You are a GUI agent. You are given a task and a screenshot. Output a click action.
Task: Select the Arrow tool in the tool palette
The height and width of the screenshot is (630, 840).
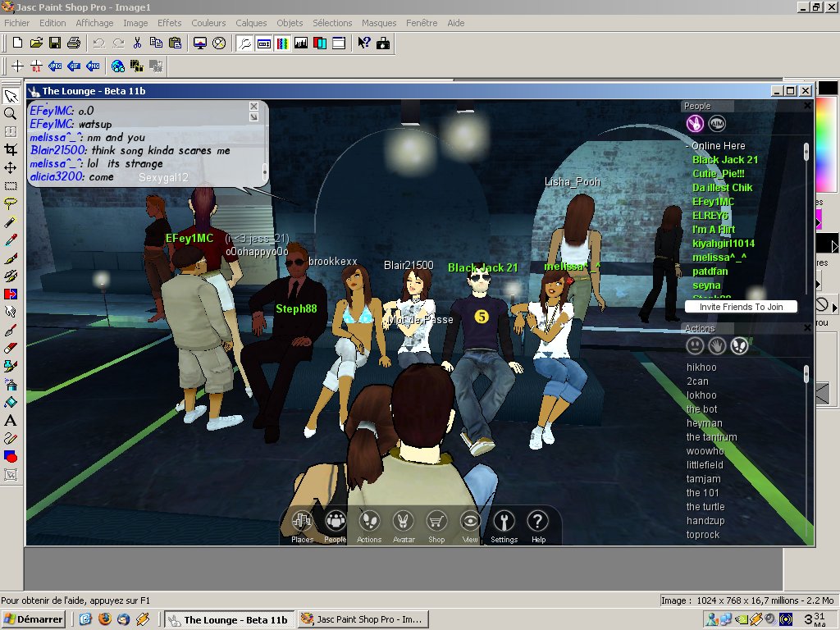(x=11, y=96)
